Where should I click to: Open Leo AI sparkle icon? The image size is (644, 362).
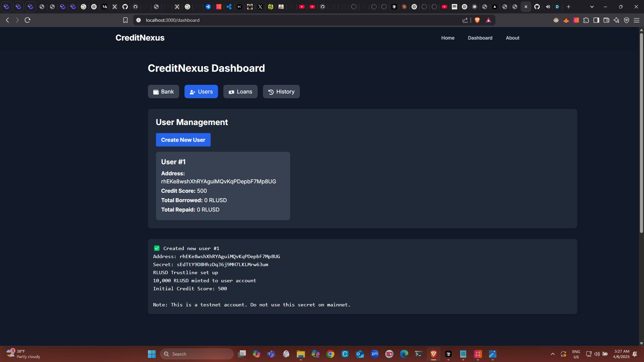pyautogui.click(x=616, y=20)
